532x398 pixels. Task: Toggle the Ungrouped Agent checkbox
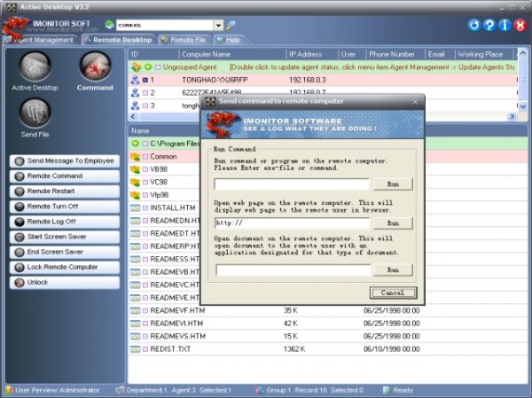pyautogui.click(x=158, y=67)
